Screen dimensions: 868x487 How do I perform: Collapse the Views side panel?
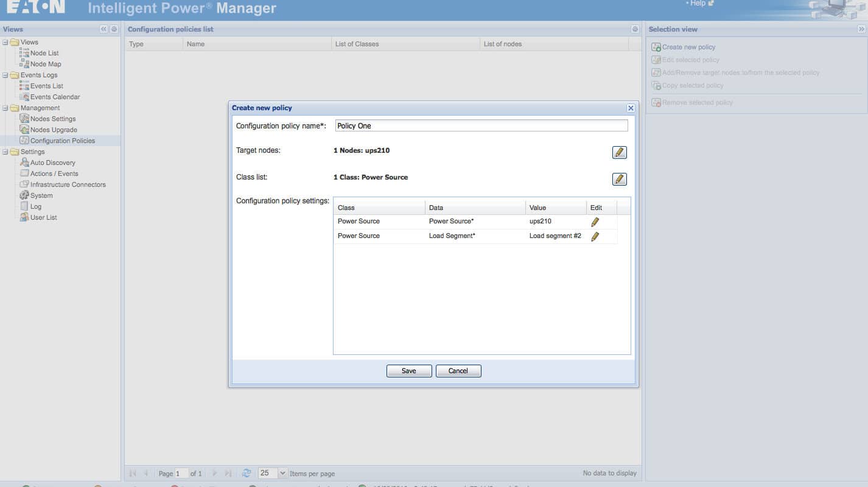[x=103, y=29]
